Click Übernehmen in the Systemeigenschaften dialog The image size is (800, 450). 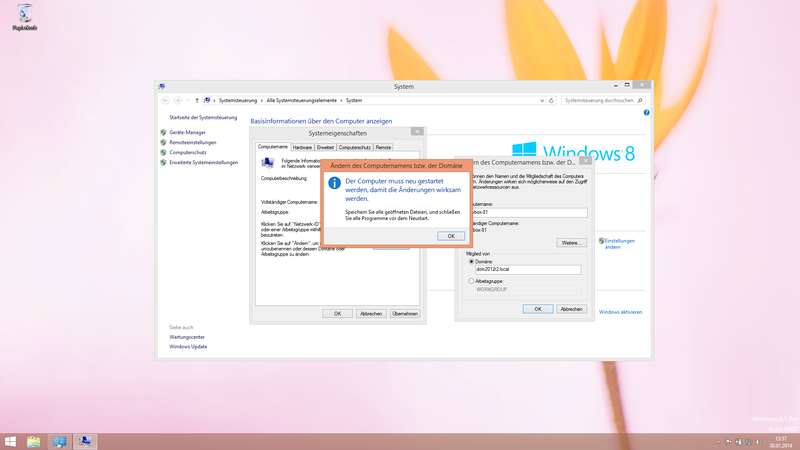tap(405, 313)
